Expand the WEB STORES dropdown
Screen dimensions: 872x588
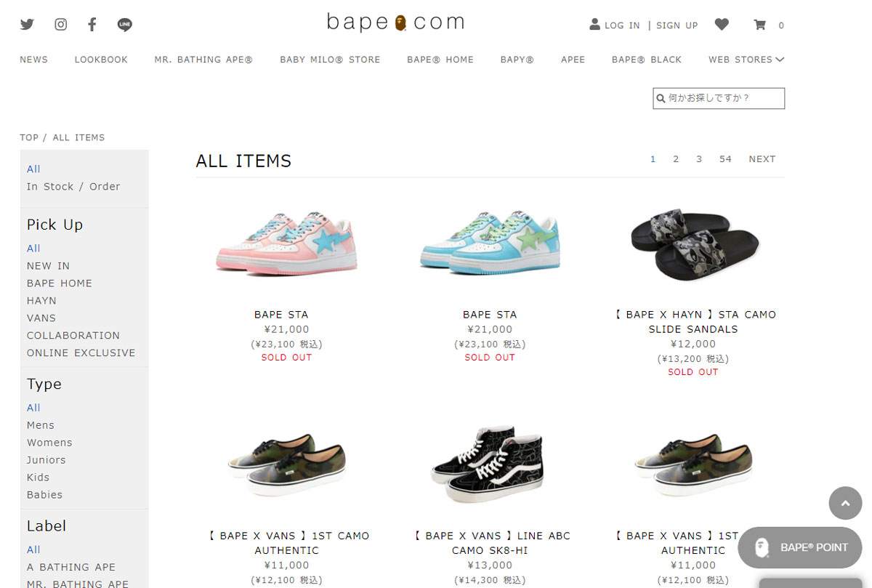click(x=746, y=60)
